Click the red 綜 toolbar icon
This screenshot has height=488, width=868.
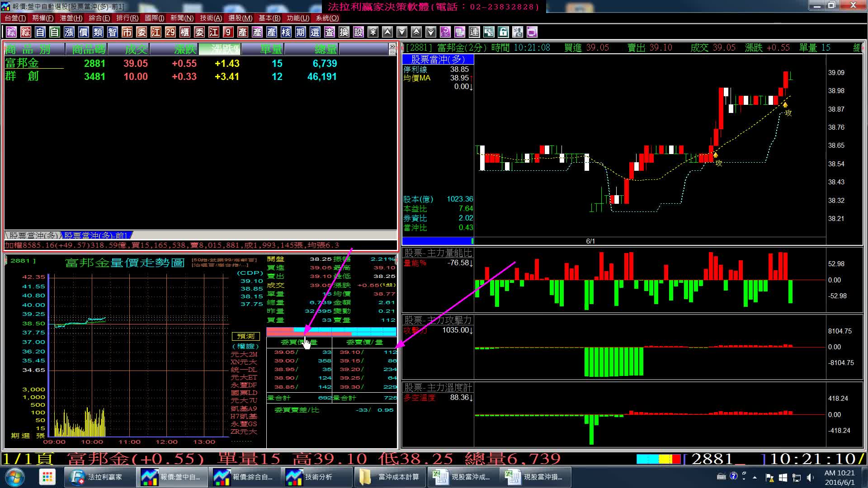(26, 32)
